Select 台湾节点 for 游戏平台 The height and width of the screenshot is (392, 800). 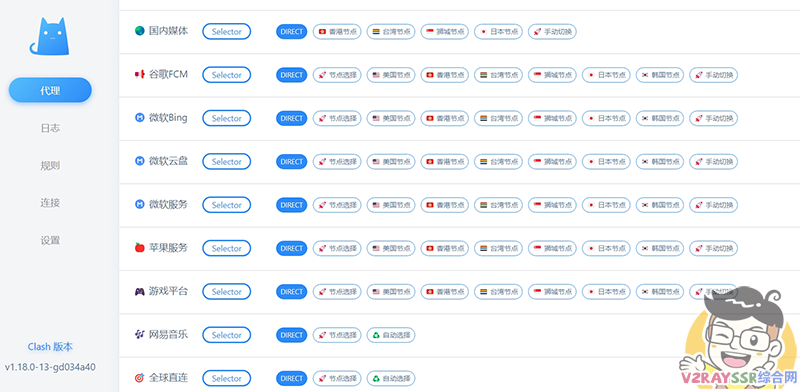pyautogui.click(x=498, y=292)
